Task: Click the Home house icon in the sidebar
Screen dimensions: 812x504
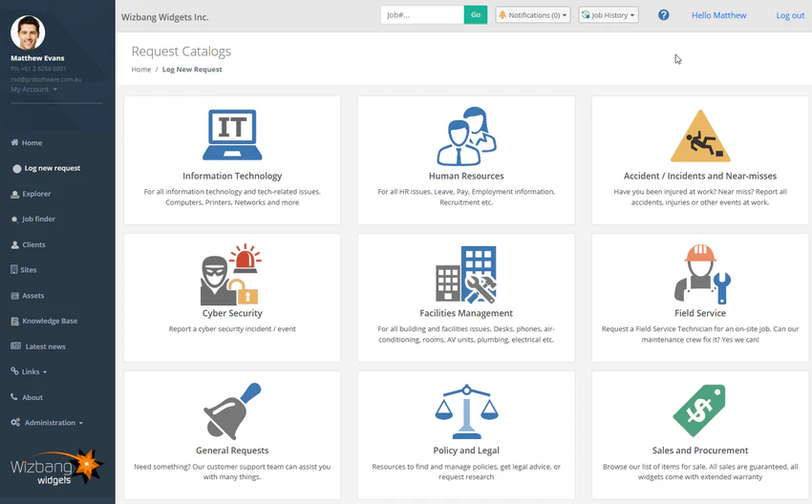Action: tap(14, 142)
